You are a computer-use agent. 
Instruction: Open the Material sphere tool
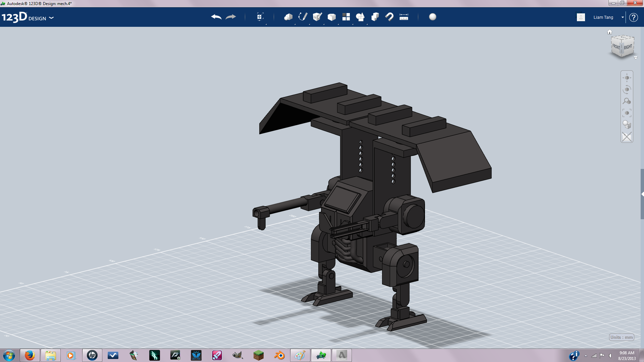click(433, 17)
